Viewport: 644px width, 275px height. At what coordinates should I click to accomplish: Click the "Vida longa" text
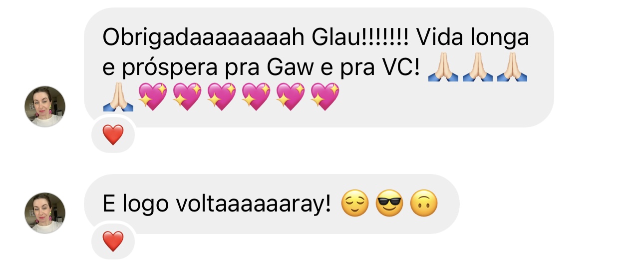tap(472, 38)
